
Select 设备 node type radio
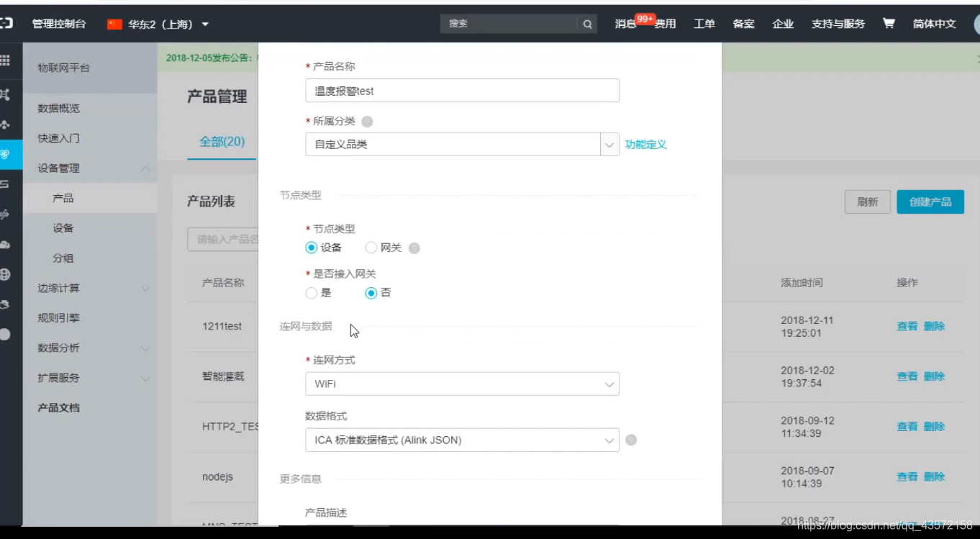[311, 248]
